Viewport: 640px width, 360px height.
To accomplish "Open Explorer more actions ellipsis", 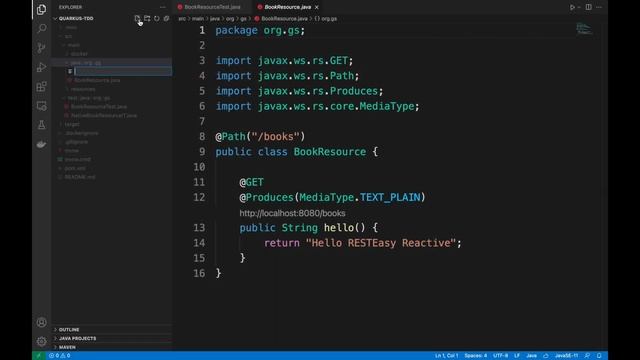I will [x=162, y=7].
